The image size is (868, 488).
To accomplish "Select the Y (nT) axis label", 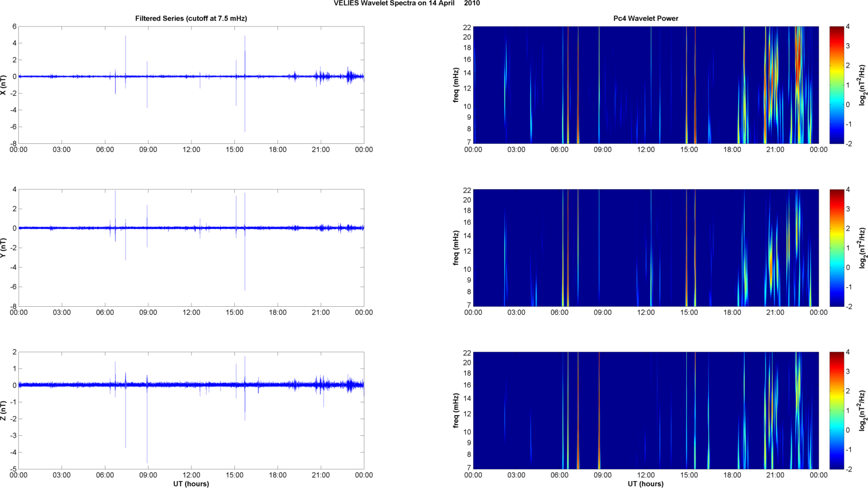I will pos(4,248).
